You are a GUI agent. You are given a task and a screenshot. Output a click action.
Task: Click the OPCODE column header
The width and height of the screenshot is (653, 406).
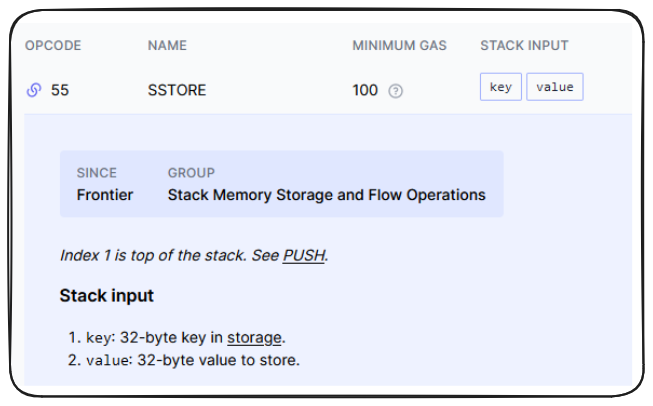click(53, 46)
